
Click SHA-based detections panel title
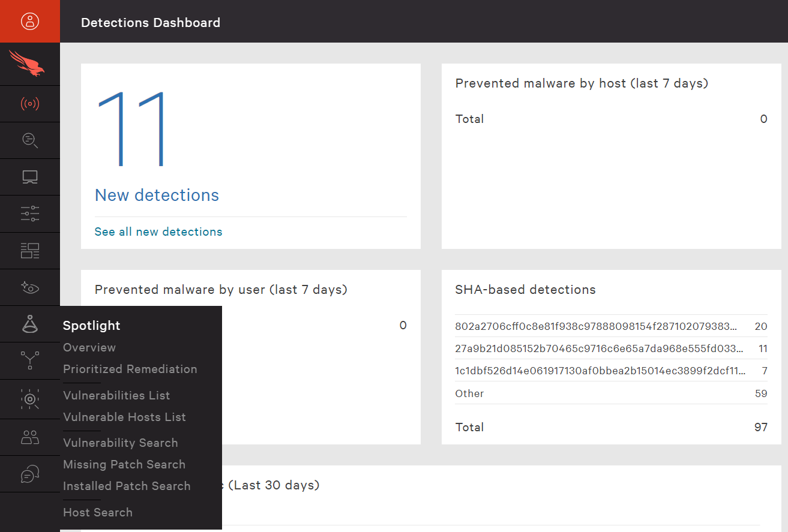pos(525,290)
